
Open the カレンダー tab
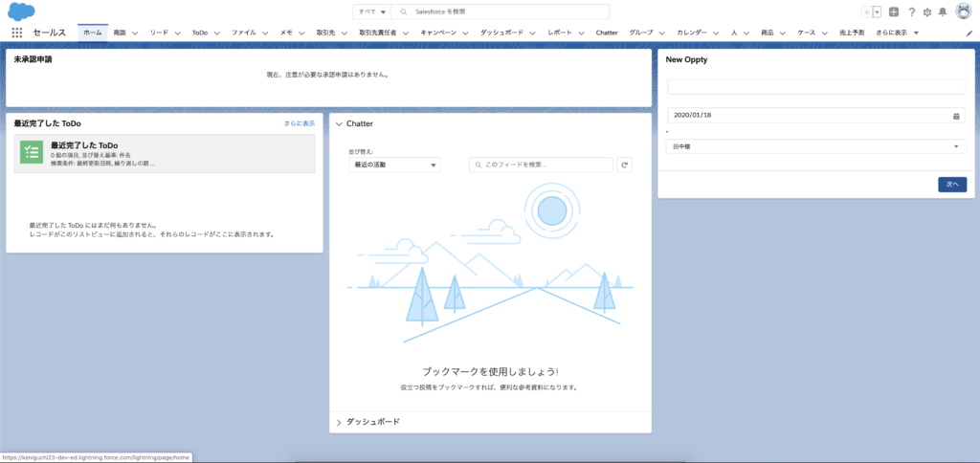(x=692, y=33)
